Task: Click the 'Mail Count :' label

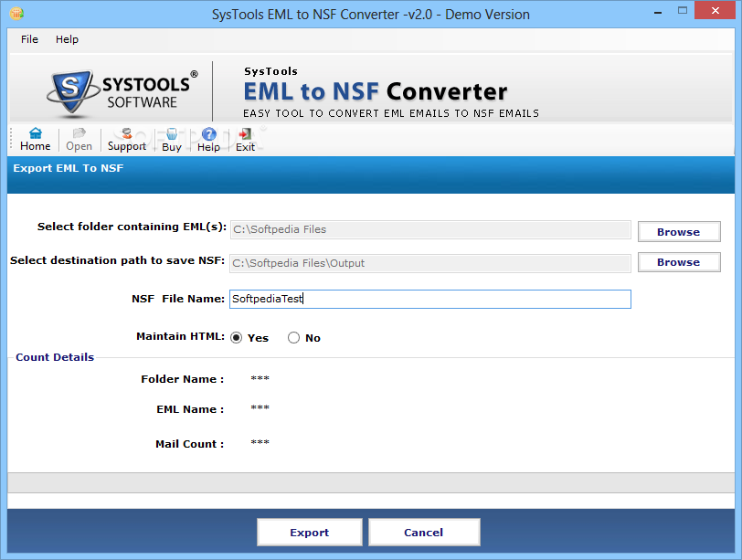Action: (x=189, y=444)
